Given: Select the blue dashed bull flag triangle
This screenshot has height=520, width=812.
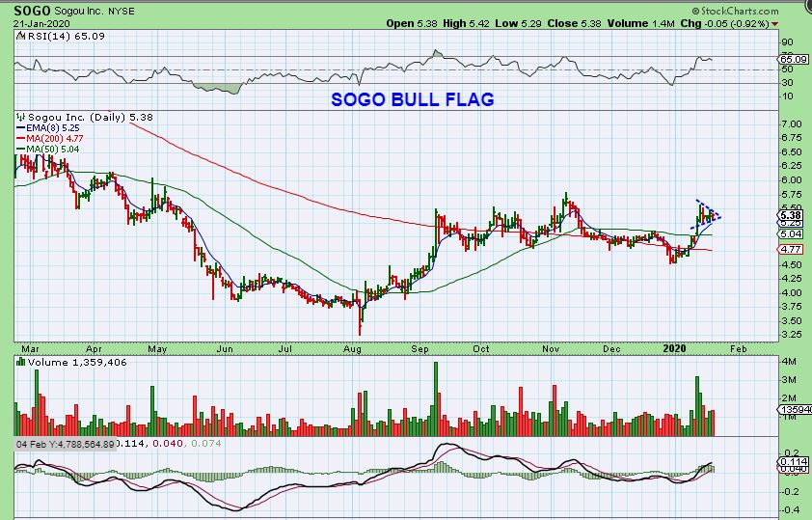Looking at the screenshot, I should click(x=705, y=214).
